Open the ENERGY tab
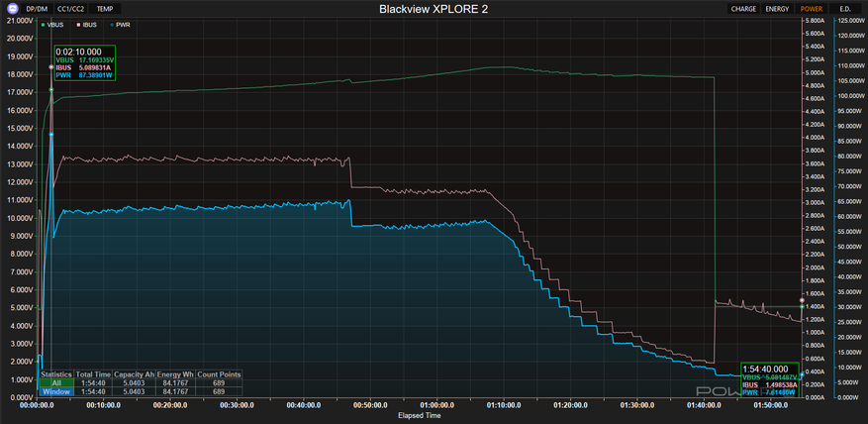The image size is (868, 424). point(778,8)
